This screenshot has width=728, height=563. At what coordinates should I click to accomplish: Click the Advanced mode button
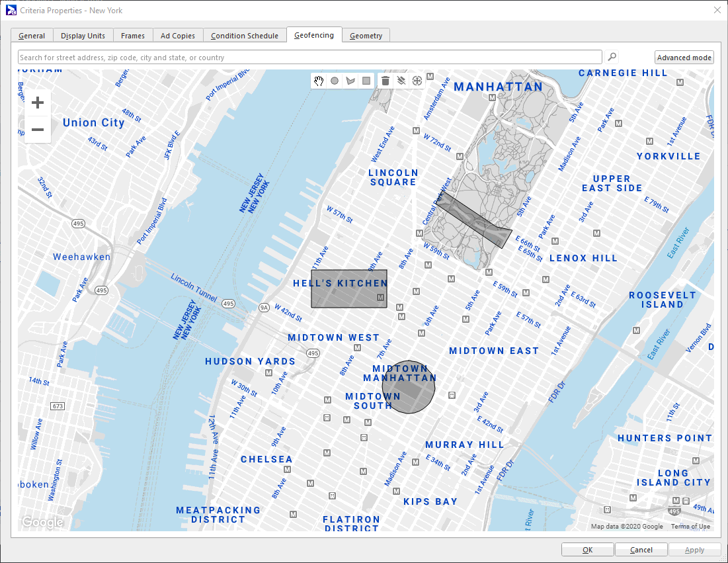pos(684,58)
